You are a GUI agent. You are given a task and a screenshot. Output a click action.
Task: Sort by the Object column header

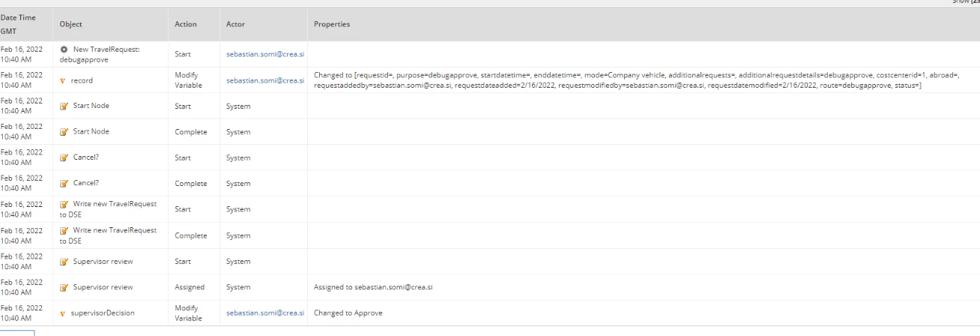pyautogui.click(x=71, y=24)
